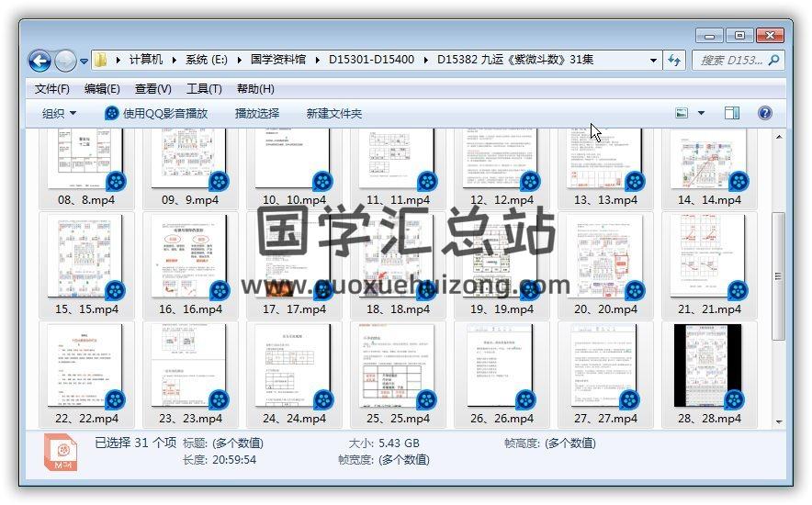This screenshot has height=505, width=812.
Task: Click the 标题 (多个数值) field
Action: [x=223, y=443]
